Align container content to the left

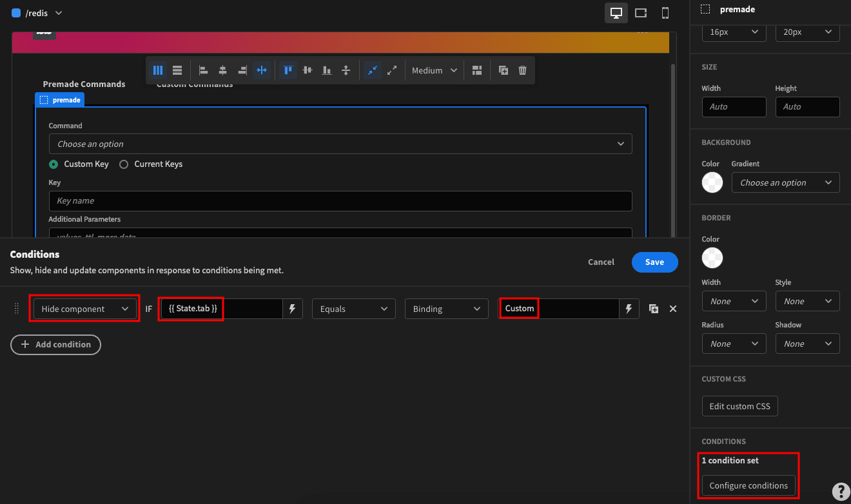204,70
